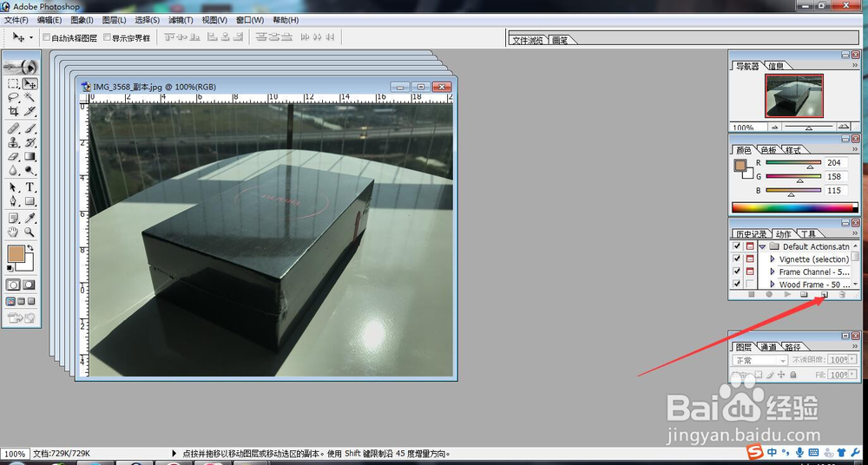Click the foreground color swatch in toolbox

[x=17, y=255]
